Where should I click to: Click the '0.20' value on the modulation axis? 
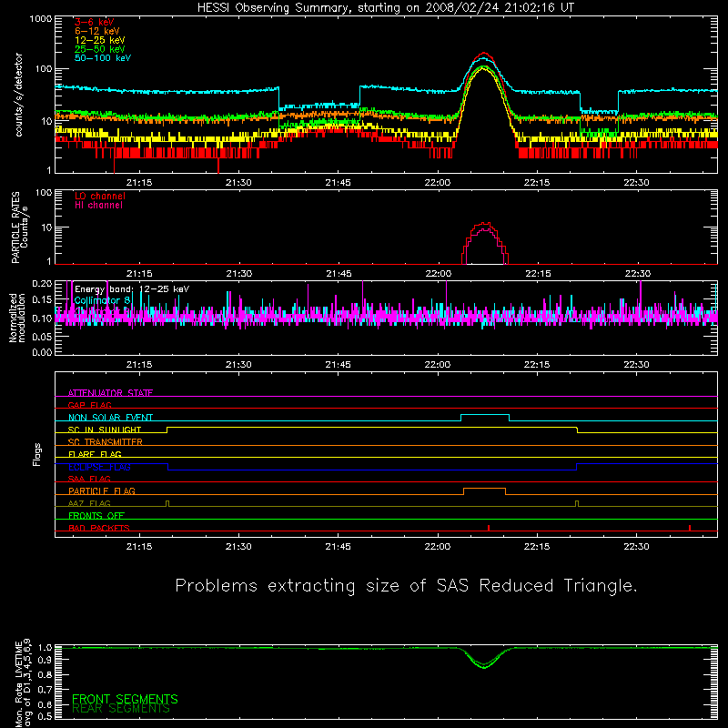coord(42,283)
